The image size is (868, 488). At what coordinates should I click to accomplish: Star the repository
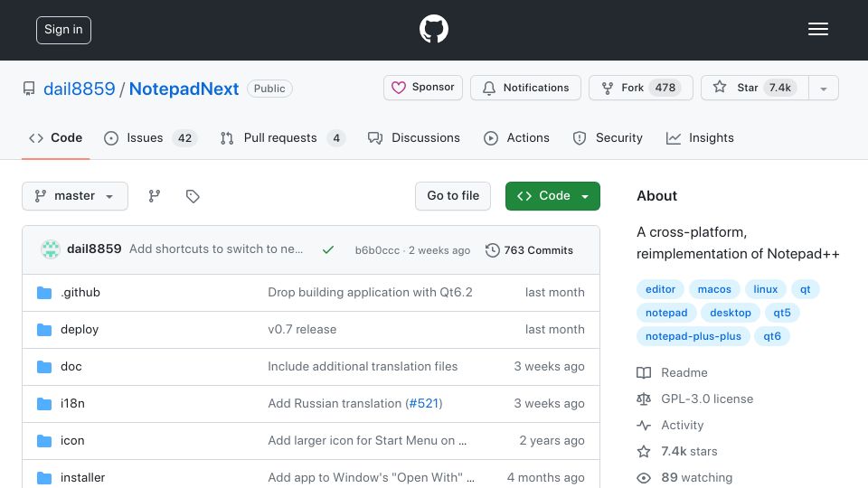(x=755, y=88)
